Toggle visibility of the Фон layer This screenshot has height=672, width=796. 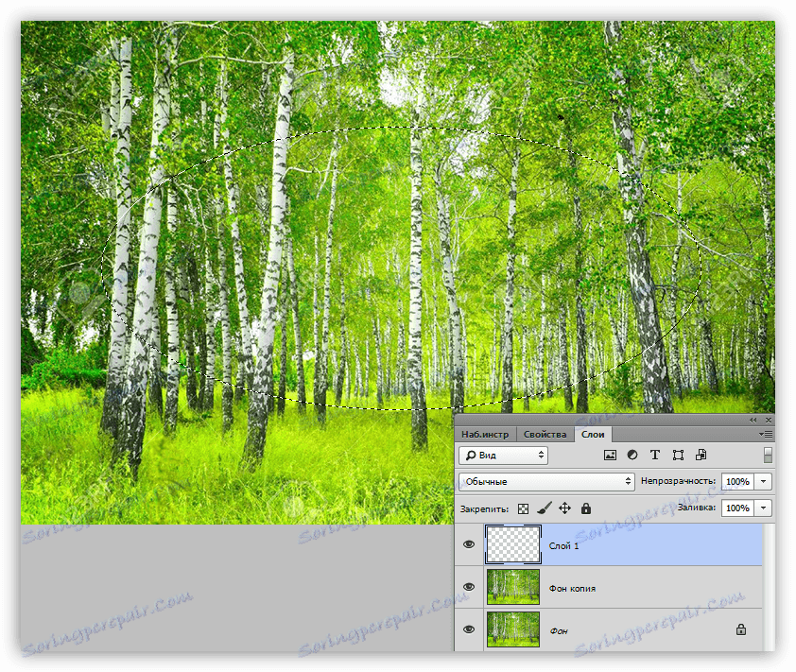point(469,629)
